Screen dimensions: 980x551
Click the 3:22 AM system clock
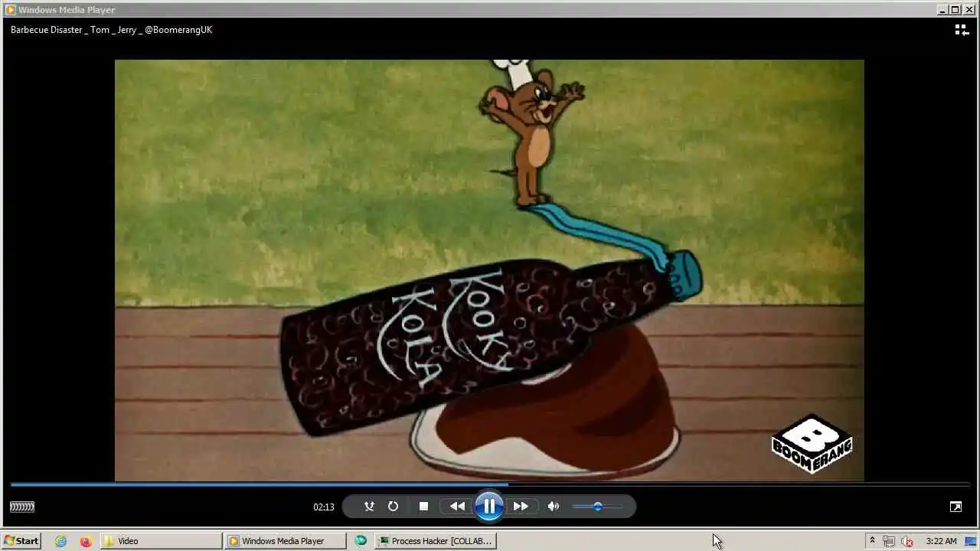pos(941,541)
